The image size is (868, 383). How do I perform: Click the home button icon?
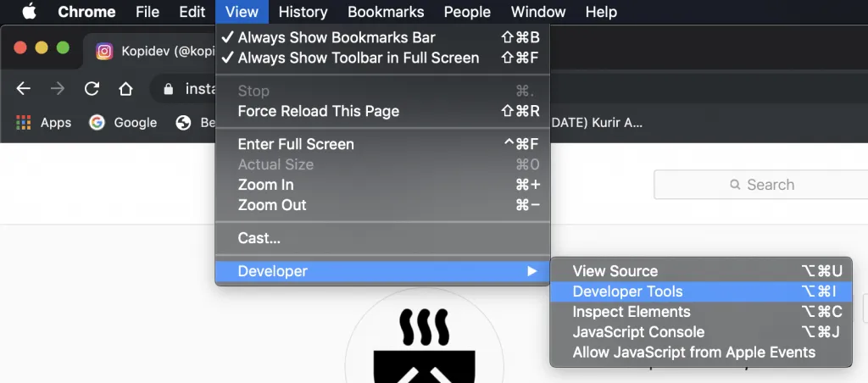click(x=125, y=89)
